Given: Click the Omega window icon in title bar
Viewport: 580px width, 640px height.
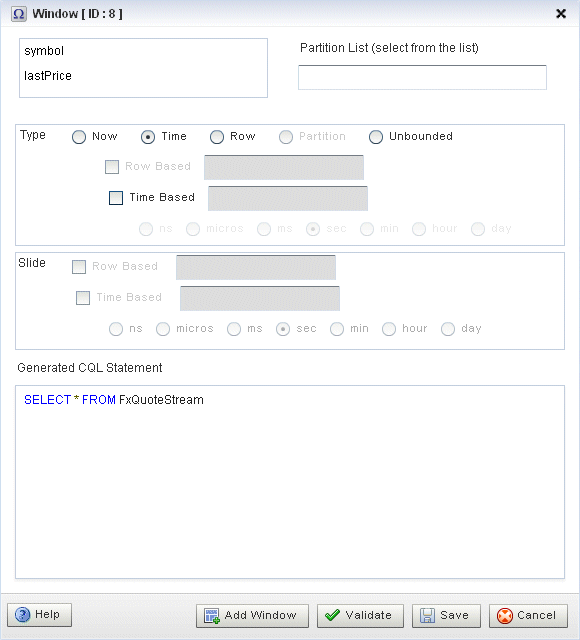Looking at the screenshot, I should click(18, 14).
